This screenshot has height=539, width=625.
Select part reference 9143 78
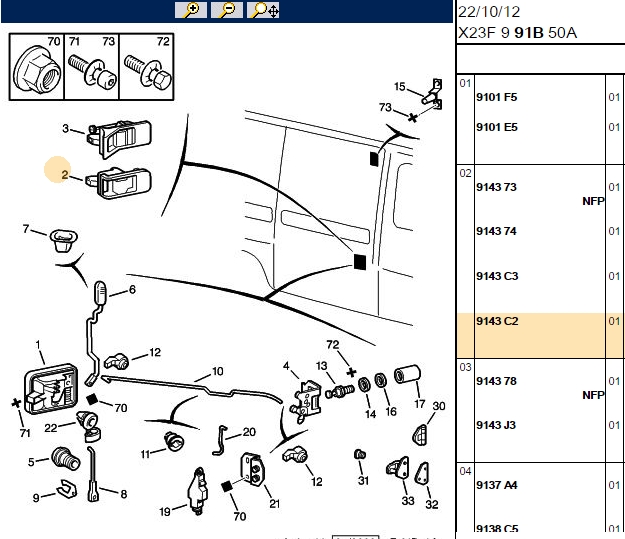point(496,381)
